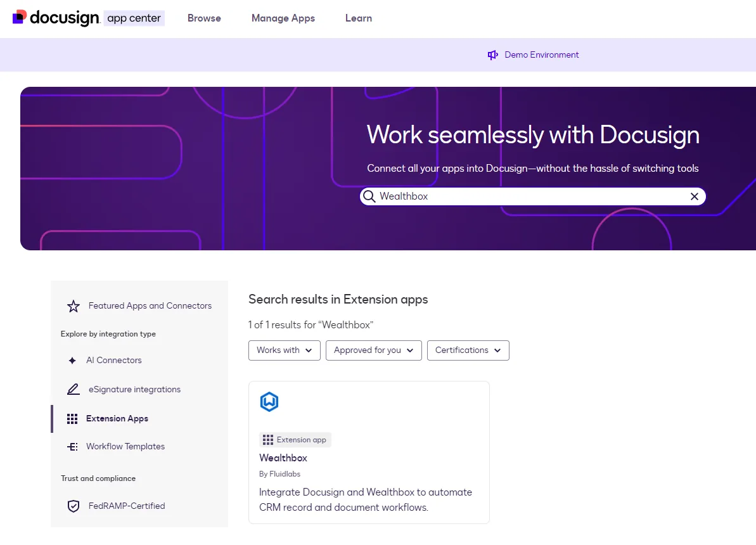This screenshot has width=756, height=545.
Task: Expand the Works with dropdown
Action: coord(285,350)
